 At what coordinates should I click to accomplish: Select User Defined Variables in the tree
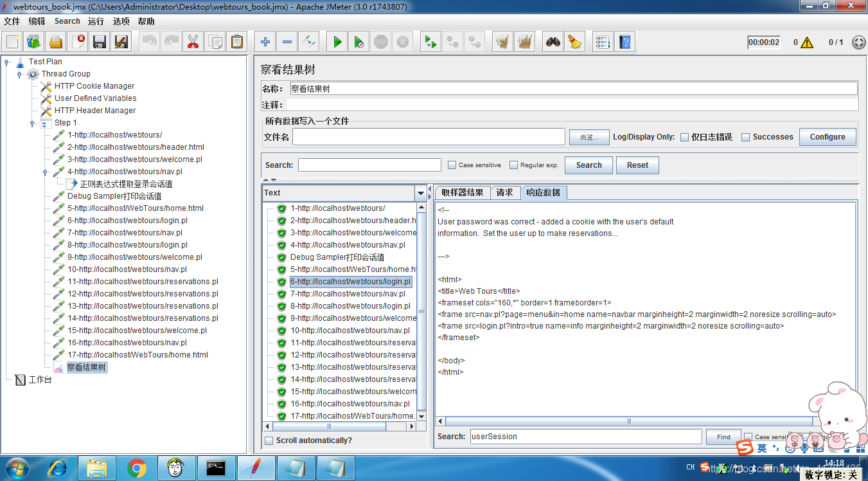click(x=95, y=98)
